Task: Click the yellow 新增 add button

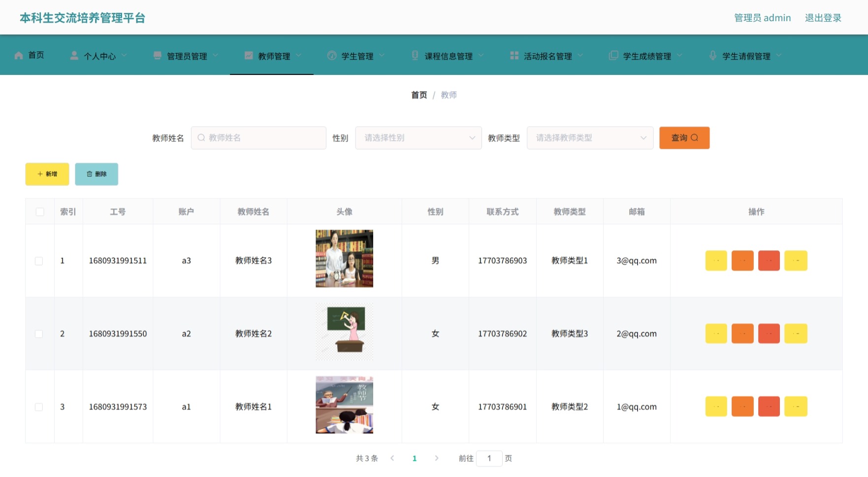Action: pyautogui.click(x=47, y=174)
